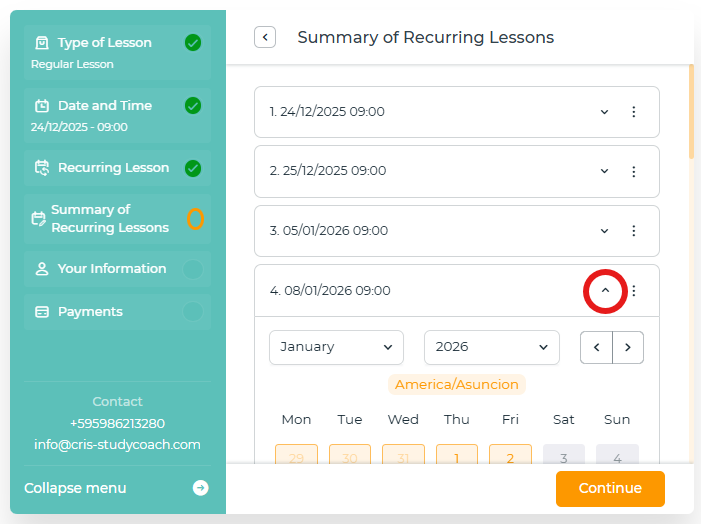The height and width of the screenshot is (524, 701).
Task: Open the January month dropdown
Action: click(336, 347)
